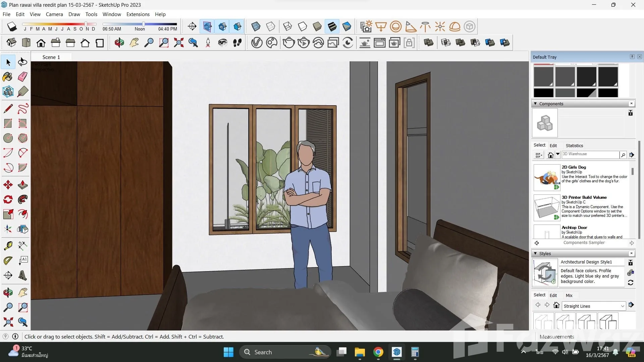Open the Extensions menu
The height and width of the screenshot is (362, 644).
[x=138, y=14]
